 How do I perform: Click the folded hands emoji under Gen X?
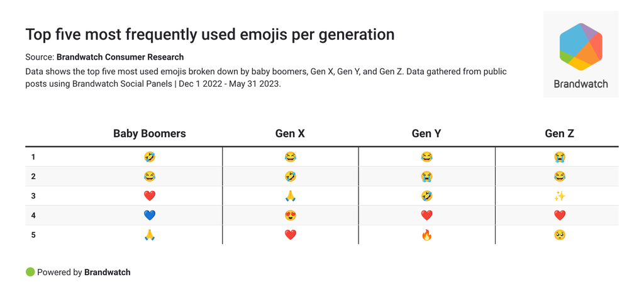(x=290, y=196)
